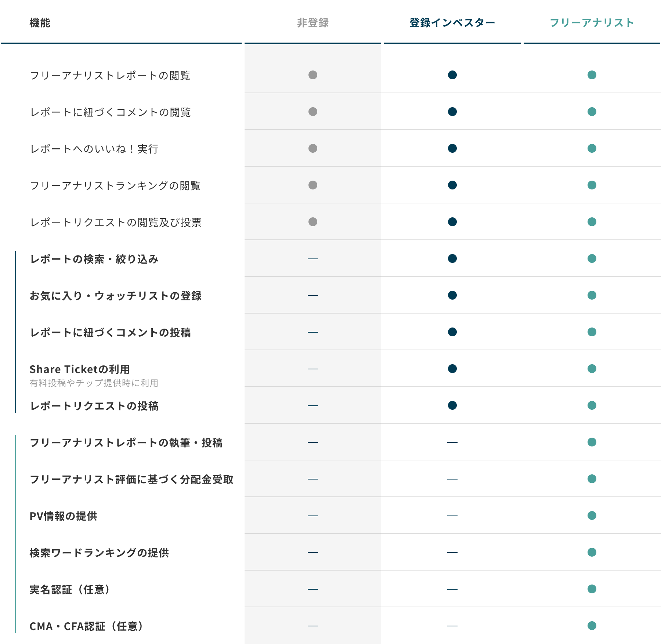Click the 実名認証（任意） feature label

coord(70,590)
